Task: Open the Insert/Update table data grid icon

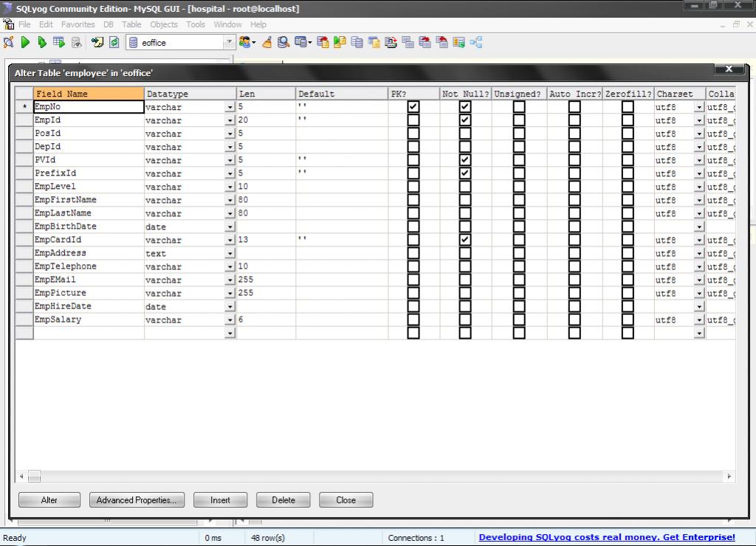Action: pyautogui.click(x=58, y=42)
